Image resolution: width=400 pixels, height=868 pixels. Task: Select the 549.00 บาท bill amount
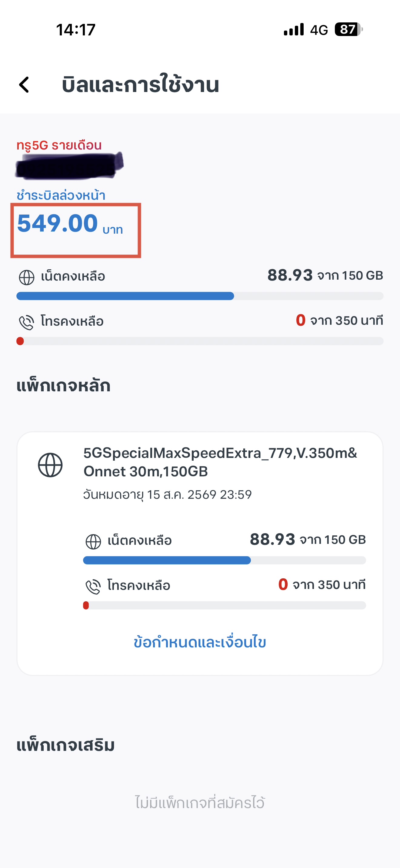(x=70, y=224)
